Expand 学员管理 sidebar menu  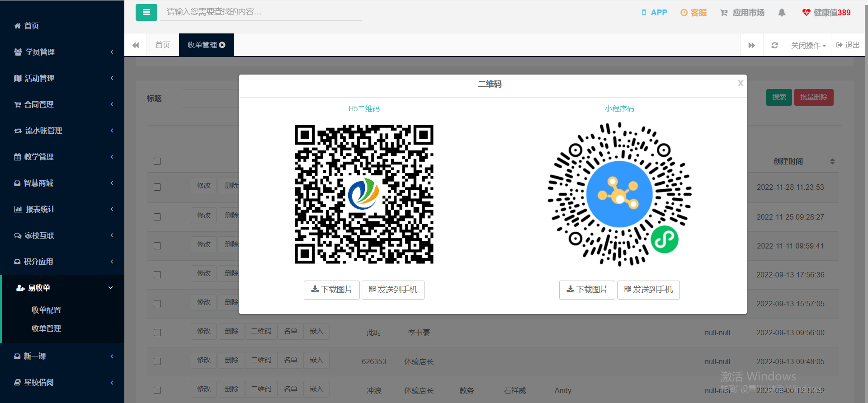[62, 52]
